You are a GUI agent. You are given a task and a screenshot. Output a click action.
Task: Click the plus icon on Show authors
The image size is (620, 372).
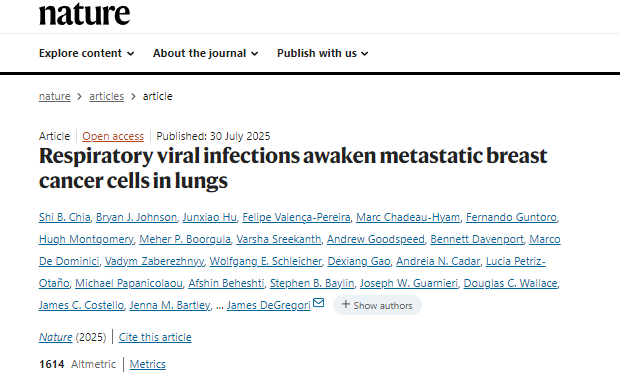click(346, 304)
